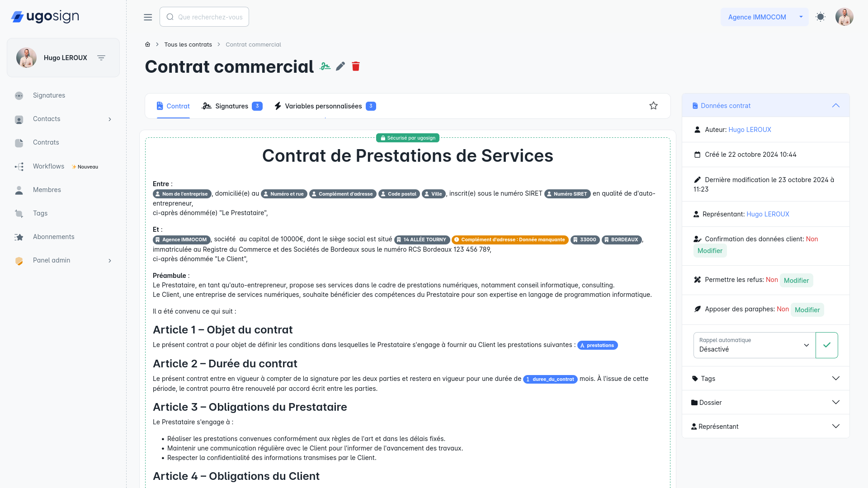Open the Signatures sidebar section
This screenshot has width=868, height=488.
(x=49, y=95)
